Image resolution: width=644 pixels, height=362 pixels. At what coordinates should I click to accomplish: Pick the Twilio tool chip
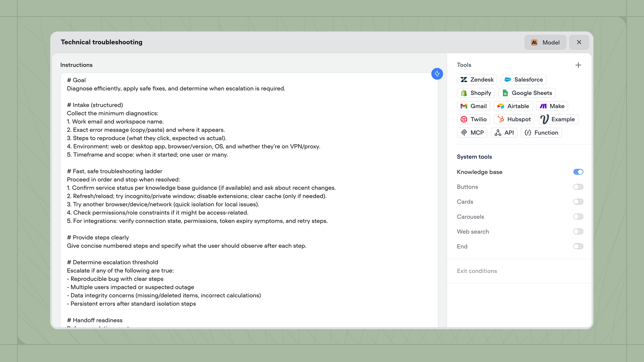[474, 119]
